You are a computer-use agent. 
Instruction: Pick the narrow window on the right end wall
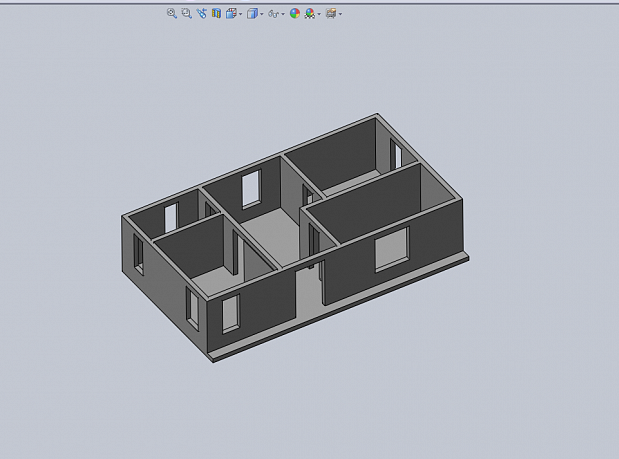pyautogui.click(x=396, y=154)
